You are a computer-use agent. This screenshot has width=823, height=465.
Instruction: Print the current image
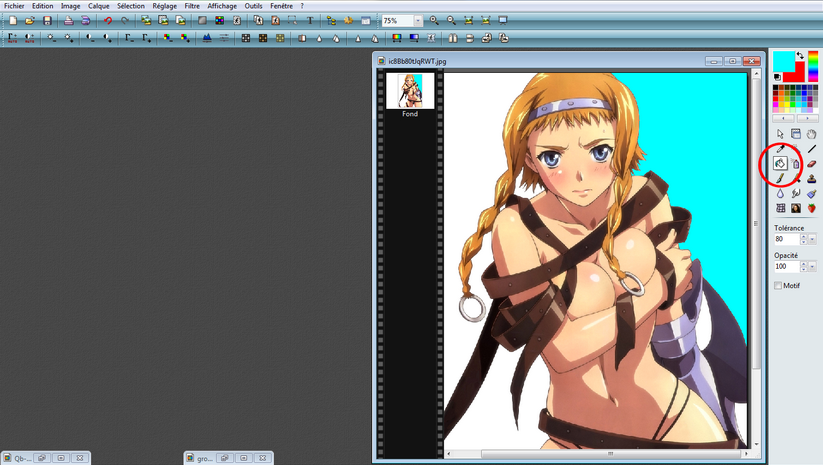pos(68,20)
